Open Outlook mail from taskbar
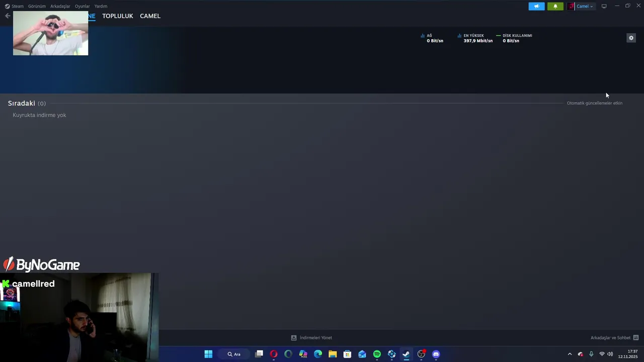This screenshot has width=644, height=362. 362,354
